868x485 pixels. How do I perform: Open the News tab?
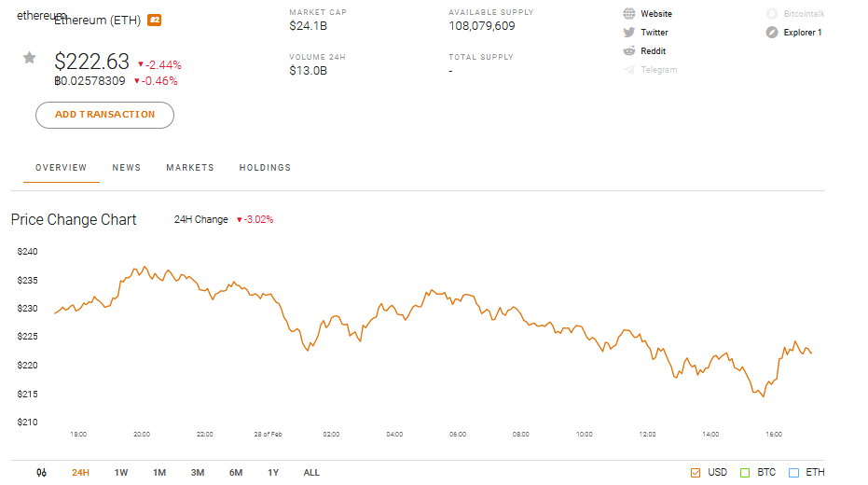coord(127,168)
